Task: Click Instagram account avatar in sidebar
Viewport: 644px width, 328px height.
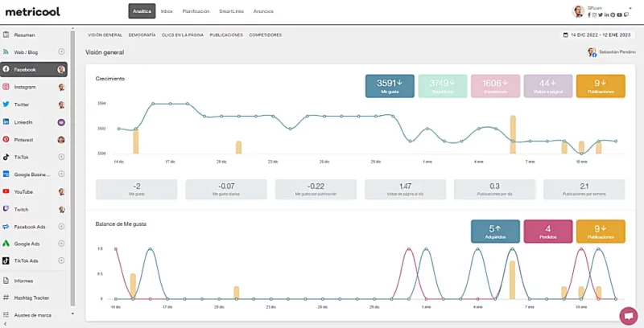Action: point(61,87)
